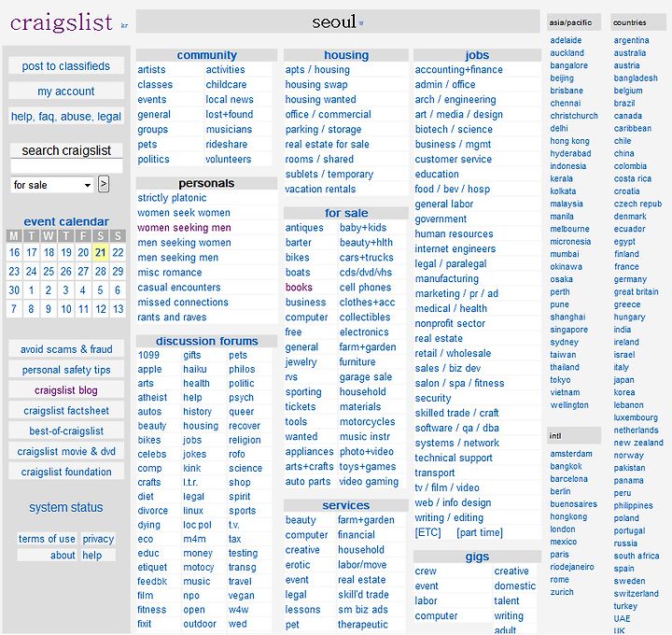Open the 'lost+found' community link
The height and width of the screenshot is (635, 672).
[x=230, y=115]
